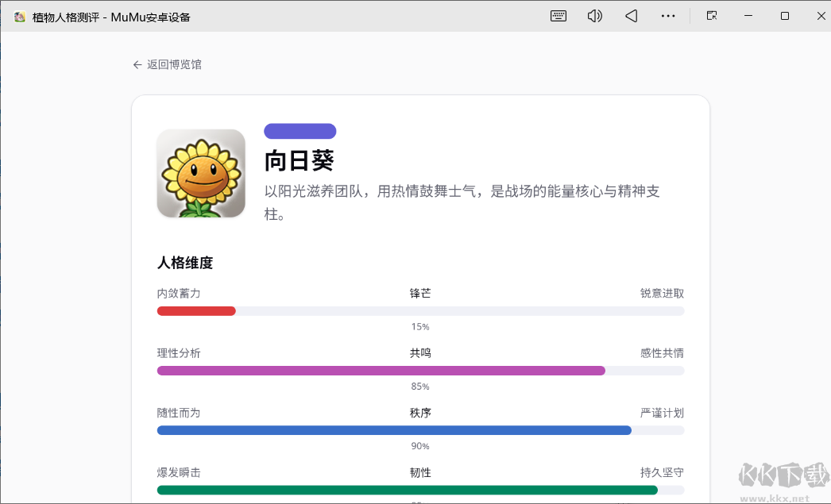
Task: Click the red 锋芒 15% progress bar
Action: (x=196, y=310)
